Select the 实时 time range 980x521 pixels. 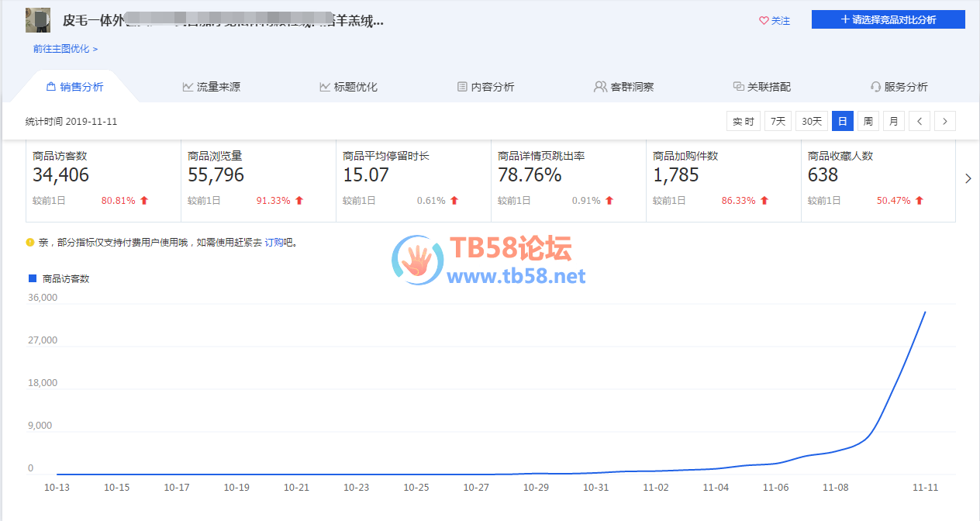[743, 121]
